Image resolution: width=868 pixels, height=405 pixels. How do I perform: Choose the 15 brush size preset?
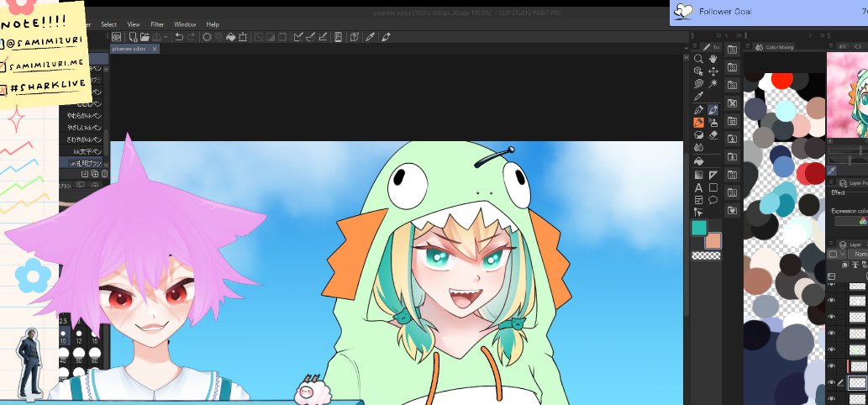click(95, 334)
